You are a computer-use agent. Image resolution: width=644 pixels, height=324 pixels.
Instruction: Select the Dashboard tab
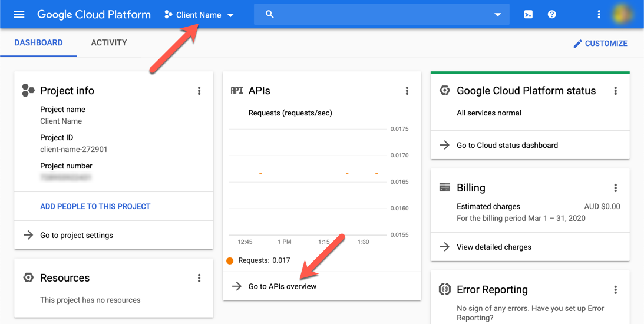pos(38,43)
